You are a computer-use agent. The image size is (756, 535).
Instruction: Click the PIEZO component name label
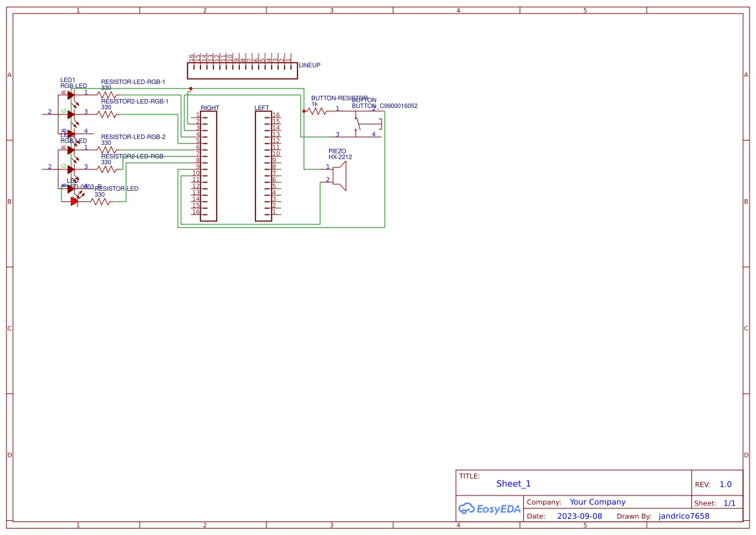pyautogui.click(x=337, y=151)
